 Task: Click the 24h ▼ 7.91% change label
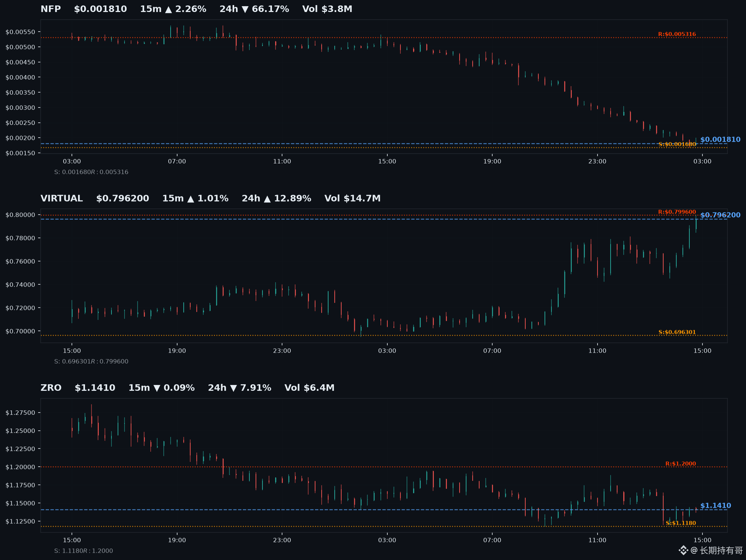pyautogui.click(x=240, y=388)
